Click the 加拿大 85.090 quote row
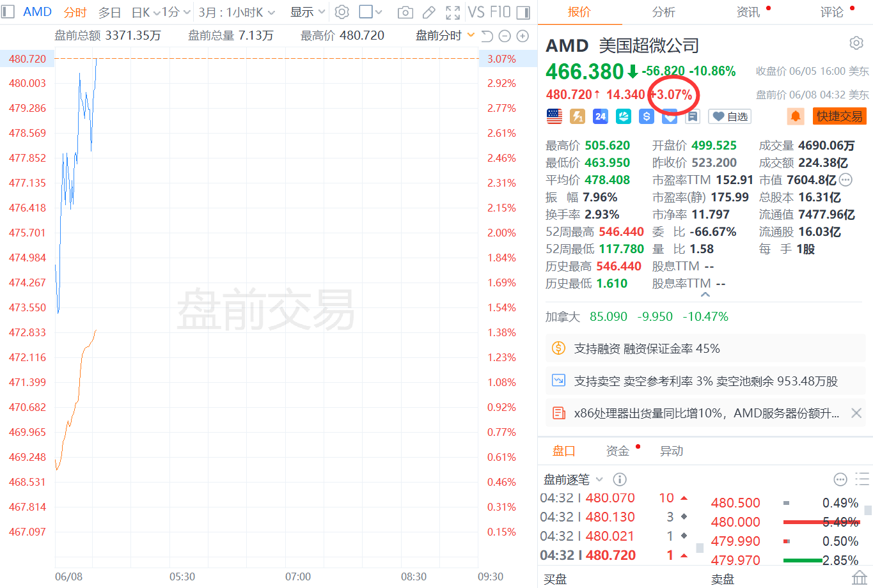The width and height of the screenshot is (873, 588). click(x=637, y=316)
